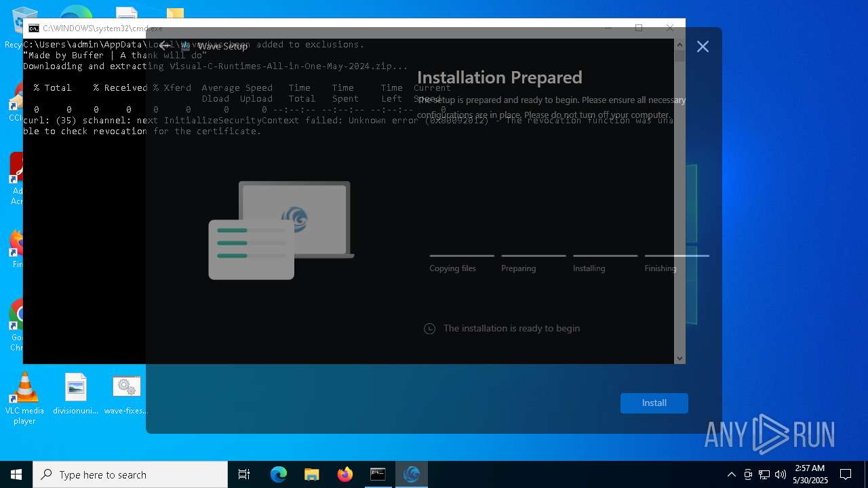Viewport: 868px width, 488px height.
Task: Open the notification center
Action: point(846,474)
